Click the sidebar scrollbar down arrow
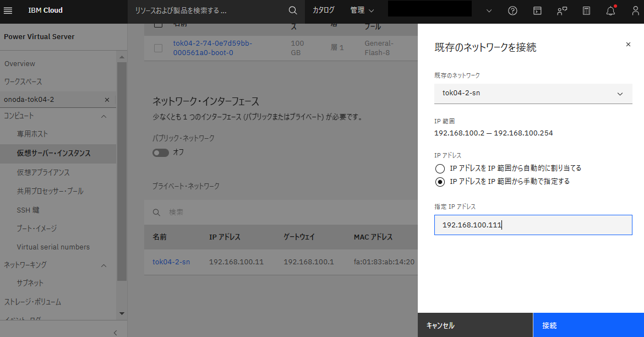 click(122, 313)
